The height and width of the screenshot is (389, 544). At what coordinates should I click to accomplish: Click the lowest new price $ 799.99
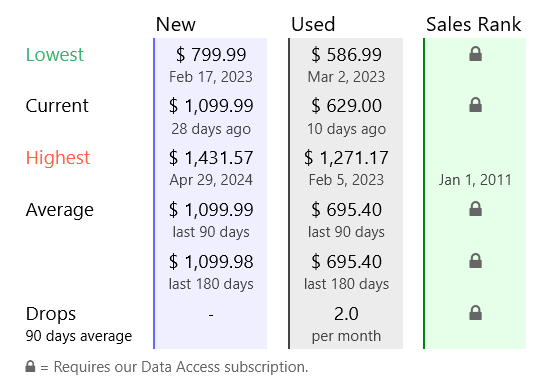tap(211, 54)
